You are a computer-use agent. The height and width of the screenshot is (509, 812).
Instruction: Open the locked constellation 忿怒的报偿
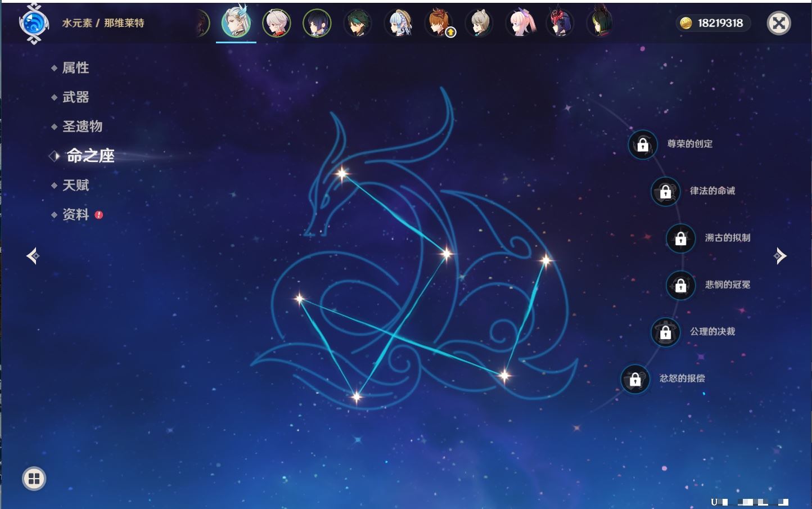tap(635, 379)
